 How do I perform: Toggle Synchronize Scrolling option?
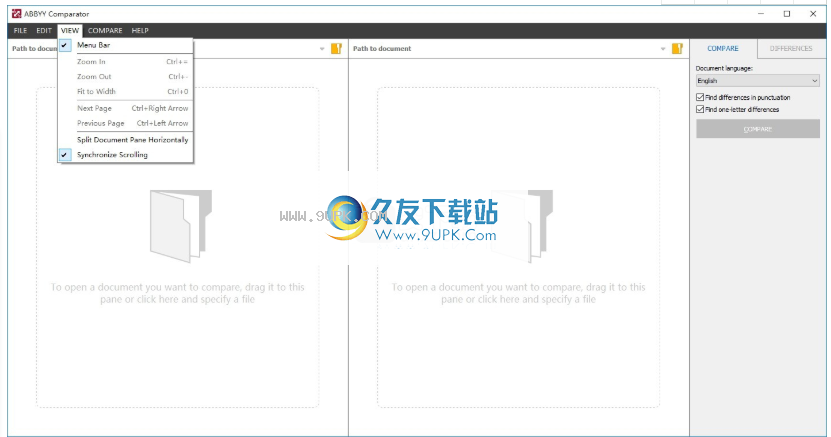126,155
